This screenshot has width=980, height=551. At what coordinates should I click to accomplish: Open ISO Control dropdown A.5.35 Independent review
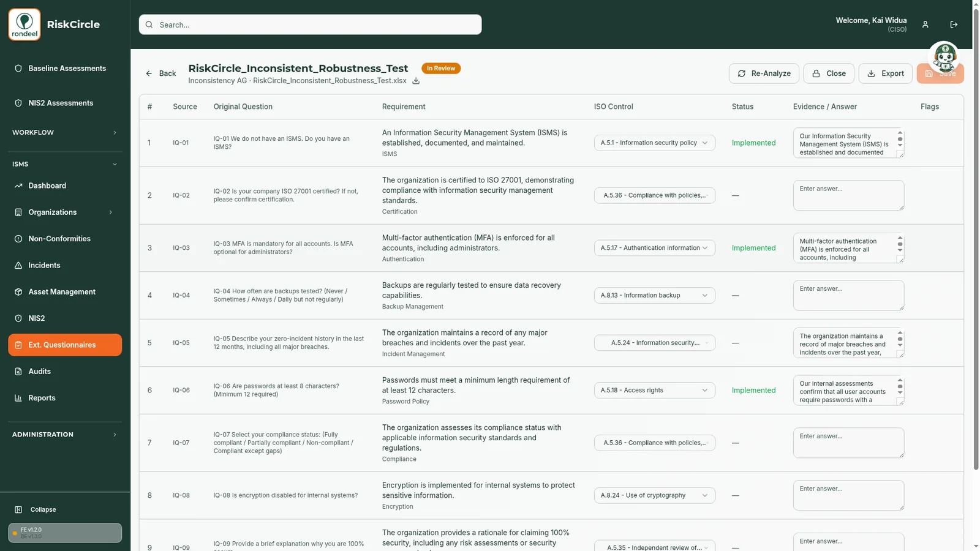tap(654, 547)
